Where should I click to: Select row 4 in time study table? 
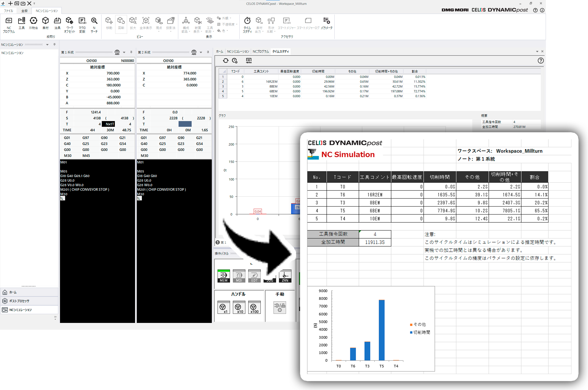223,91
